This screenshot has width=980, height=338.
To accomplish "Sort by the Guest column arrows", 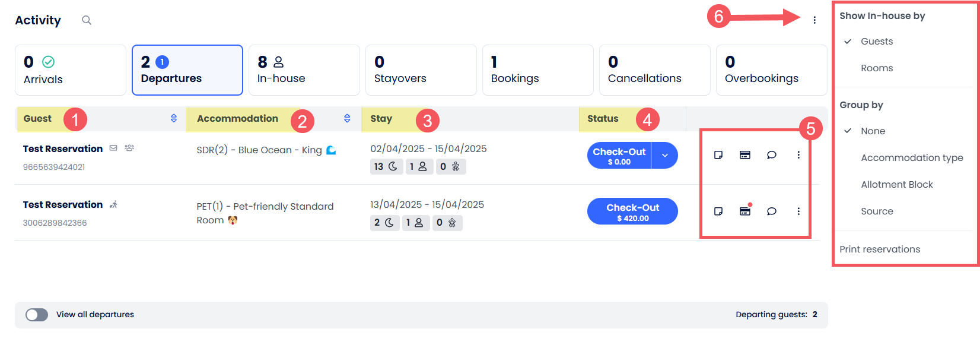I will [x=174, y=118].
